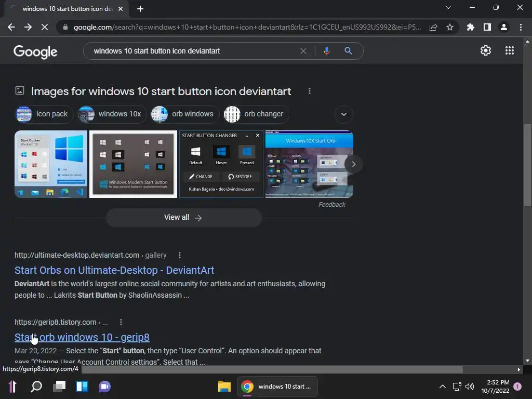Open the notification count badge
The width and height of the screenshot is (532, 399).
coord(517,387)
